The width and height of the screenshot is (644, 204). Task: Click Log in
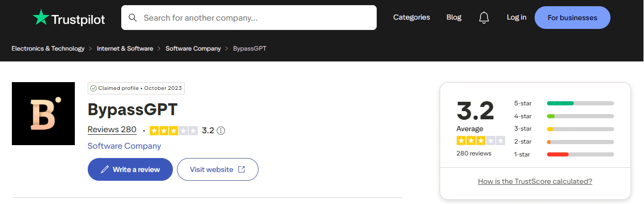pos(517,18)
